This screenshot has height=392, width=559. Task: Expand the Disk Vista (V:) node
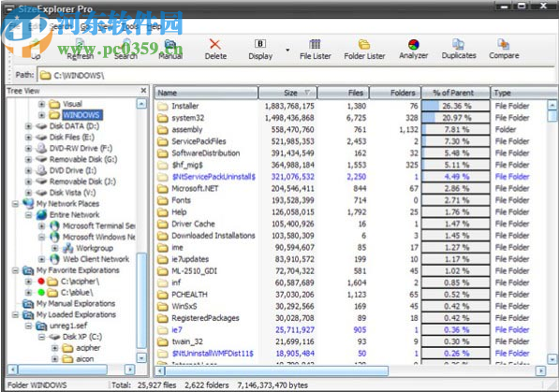pyautogui.click(x=28, y=193)
